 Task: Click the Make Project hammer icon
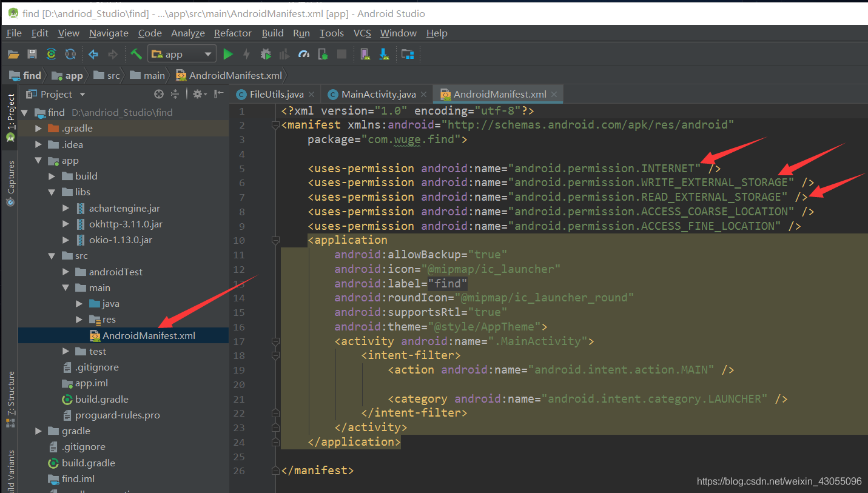click(x=136, y=55)
